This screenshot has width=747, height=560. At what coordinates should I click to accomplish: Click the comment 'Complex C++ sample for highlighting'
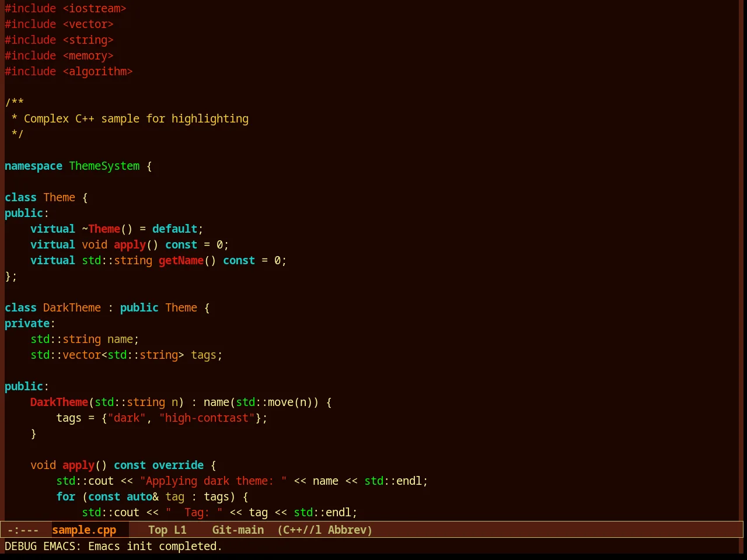click(x=136, y=118)
